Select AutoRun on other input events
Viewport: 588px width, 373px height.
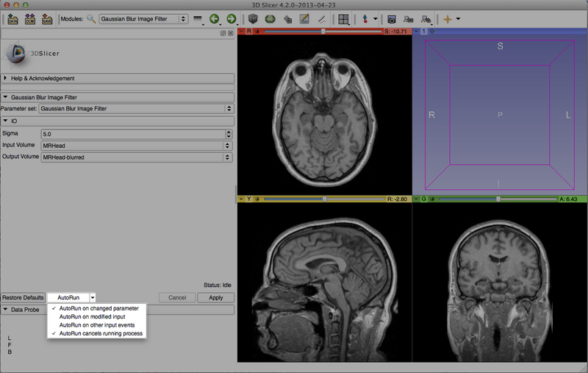[x=96, y=324]
